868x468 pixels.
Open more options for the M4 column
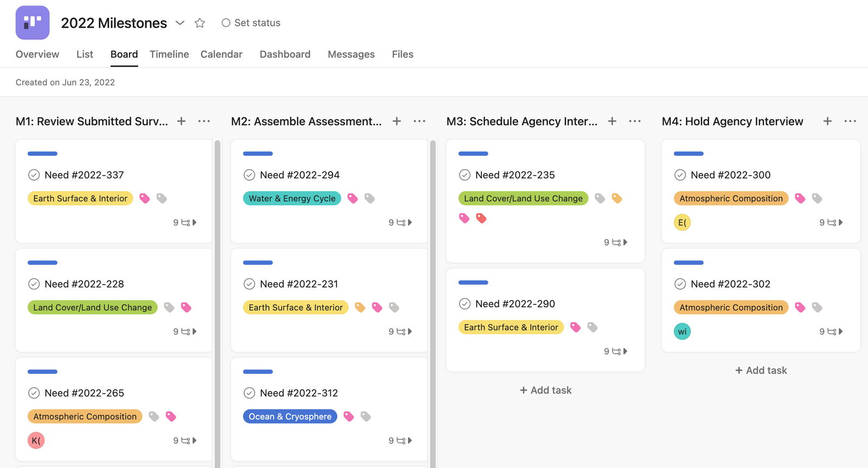[850, 121]
